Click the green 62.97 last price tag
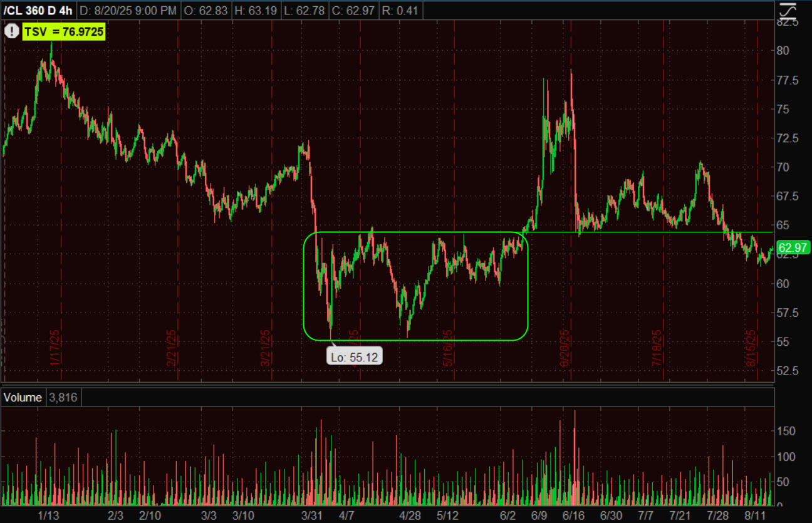This screenshot has width=812, height=523. 793,247
